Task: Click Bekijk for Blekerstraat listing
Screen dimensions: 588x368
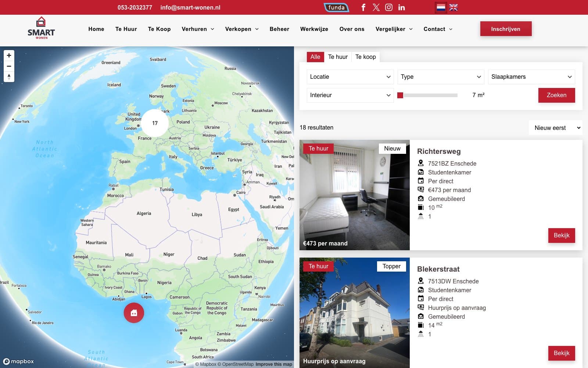Action: [x=562, y=353]
